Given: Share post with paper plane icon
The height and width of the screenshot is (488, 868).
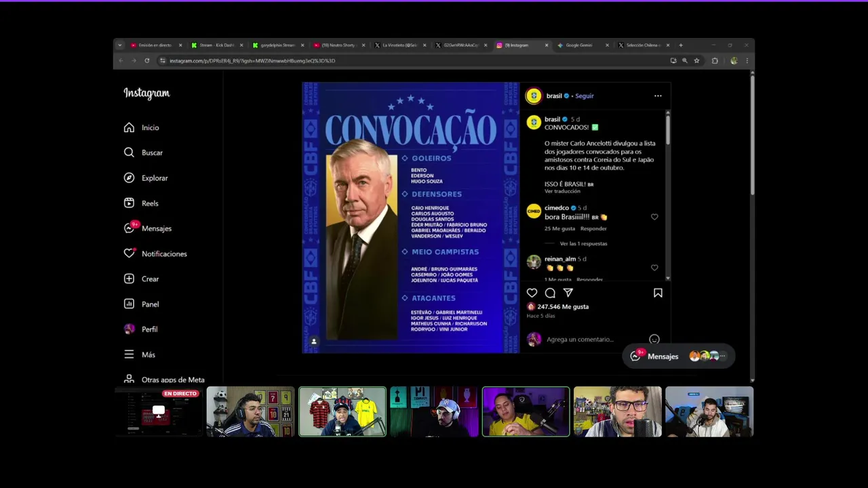Looking at the screenshot, I should [568, 293].
